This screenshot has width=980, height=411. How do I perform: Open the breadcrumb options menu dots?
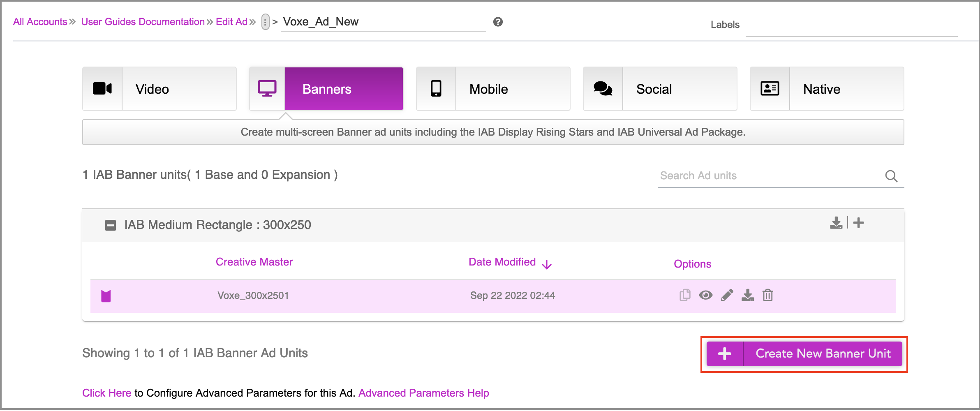266,22
